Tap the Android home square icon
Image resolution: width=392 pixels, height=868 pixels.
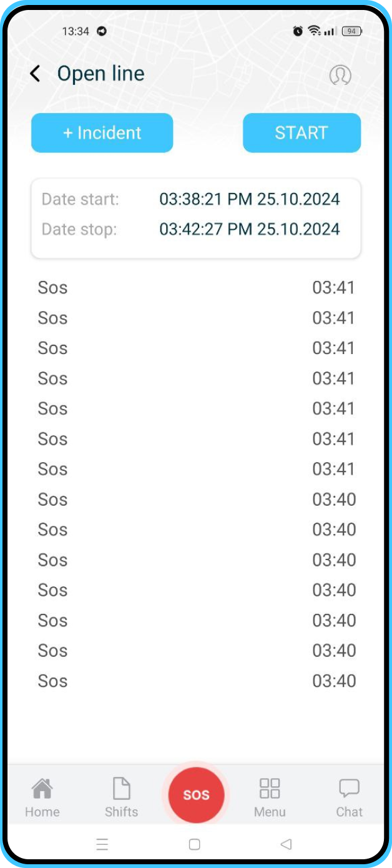(194, 845)
